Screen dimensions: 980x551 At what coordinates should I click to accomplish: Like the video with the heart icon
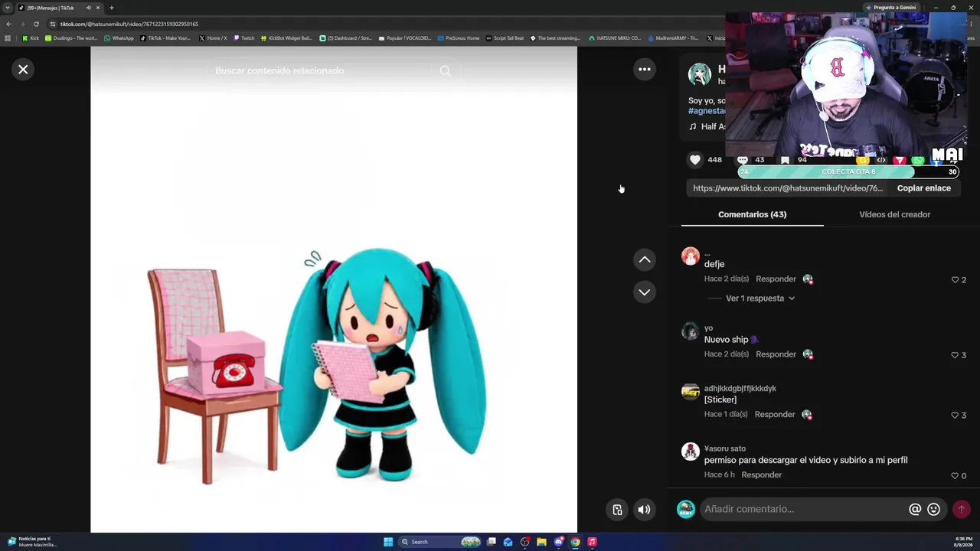click(x=695, y=159)
